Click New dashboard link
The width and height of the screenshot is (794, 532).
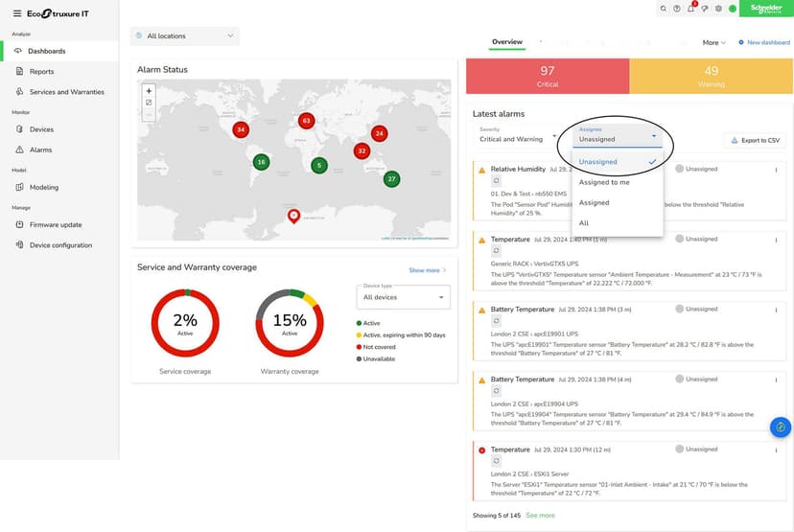tap(764, 42)
